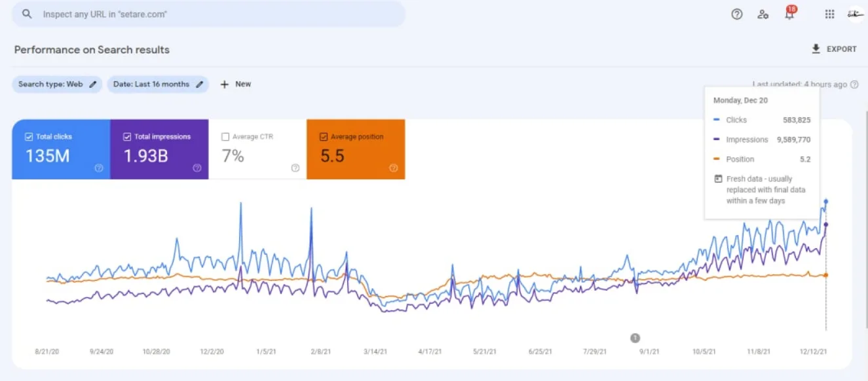Click help icon in Average position card

click(x=394, y=168)
